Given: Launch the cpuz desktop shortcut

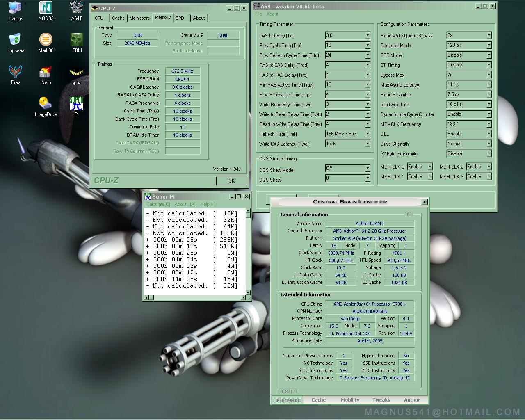Looking at the screenshot, I should point(76,75).
